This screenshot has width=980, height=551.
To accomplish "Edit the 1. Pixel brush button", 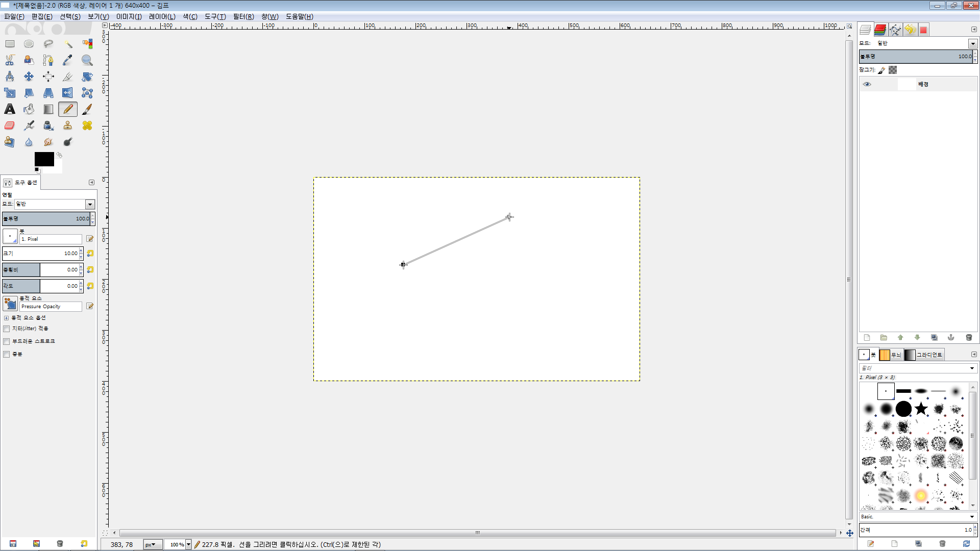I will 90,239.
